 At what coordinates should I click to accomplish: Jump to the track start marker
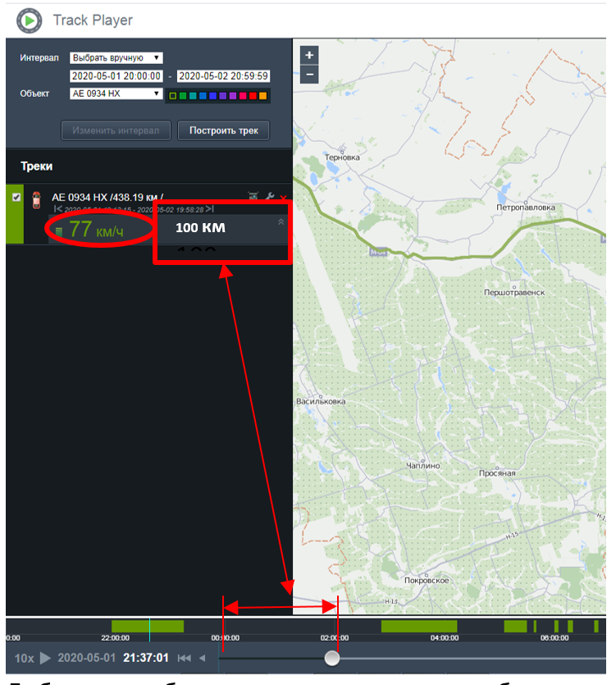pos(57,209)
